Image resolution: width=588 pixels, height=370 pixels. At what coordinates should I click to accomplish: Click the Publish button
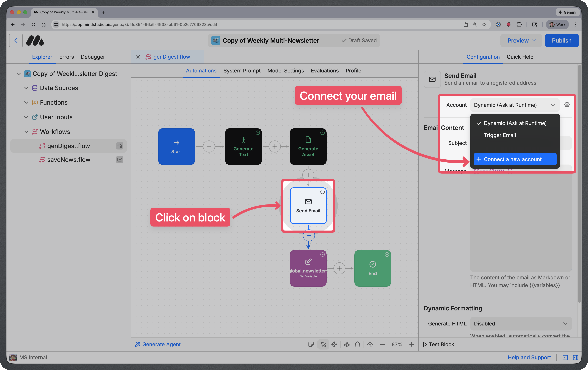pos(562,40)
